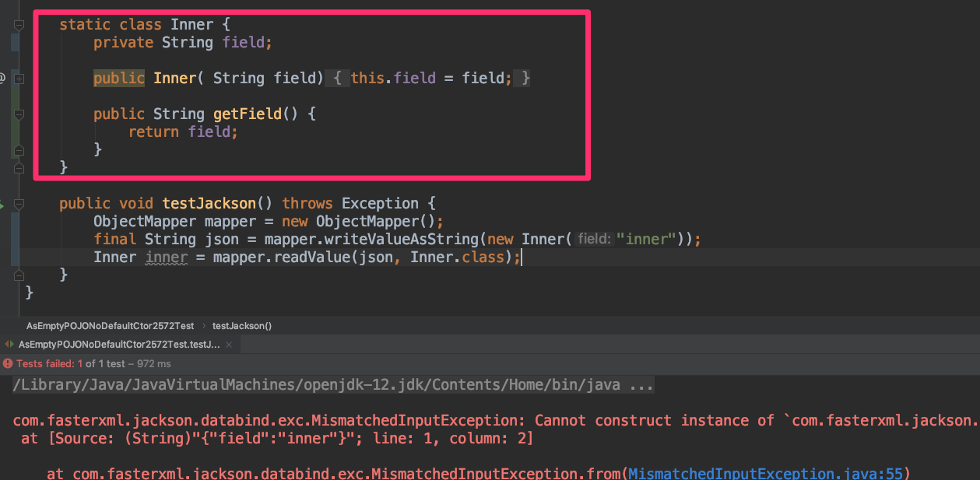Collapse the testJackson() method fold marker
The image size is (980, 480).
(19, 204)
